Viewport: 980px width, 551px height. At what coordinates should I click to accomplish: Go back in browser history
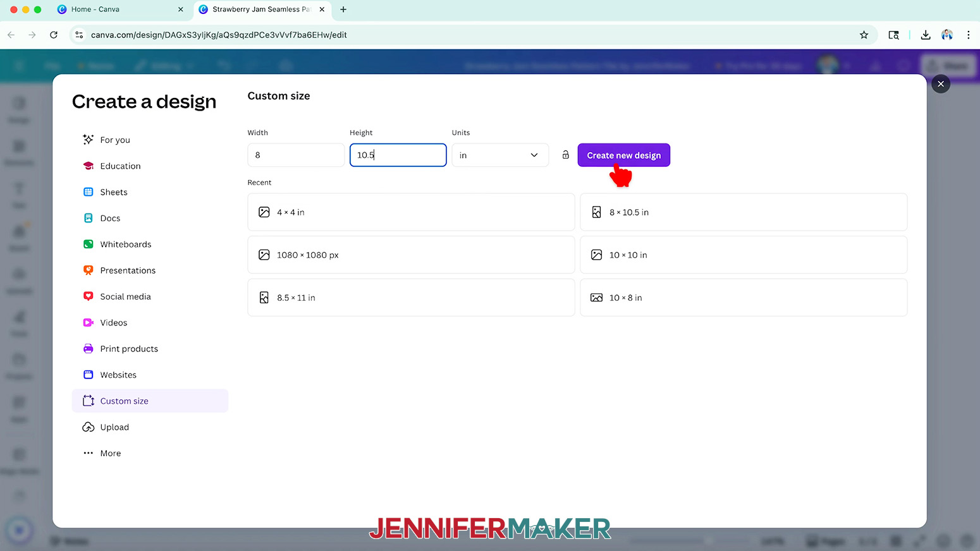(x=11, y=35)
